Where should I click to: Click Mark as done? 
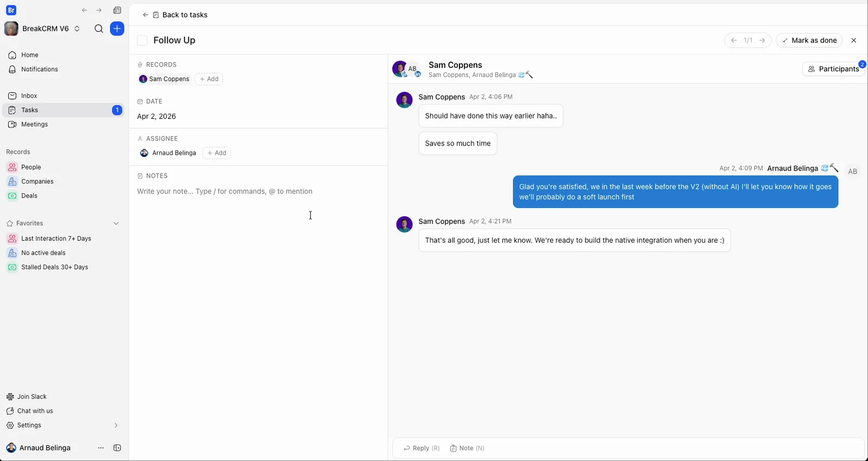pos(809,40)
